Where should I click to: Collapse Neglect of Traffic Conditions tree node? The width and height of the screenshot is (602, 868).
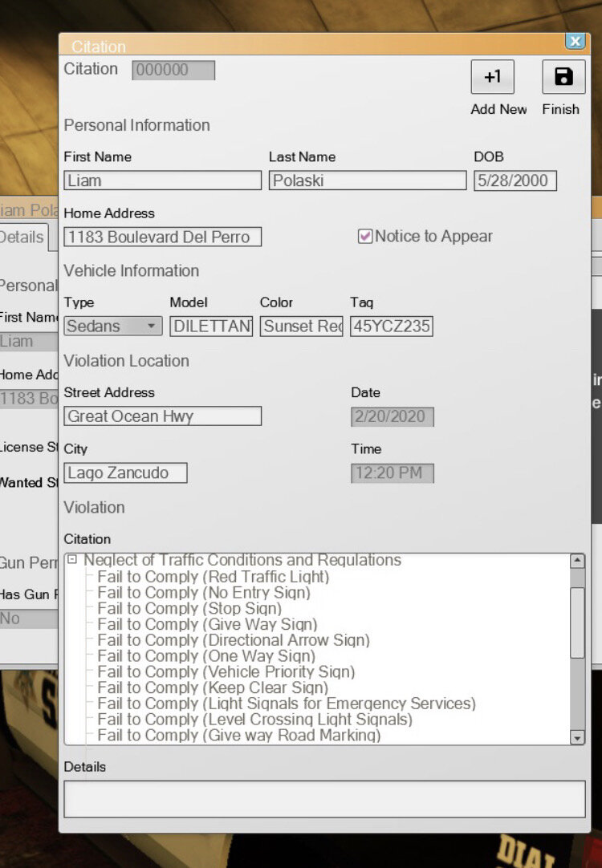point(72,560)
